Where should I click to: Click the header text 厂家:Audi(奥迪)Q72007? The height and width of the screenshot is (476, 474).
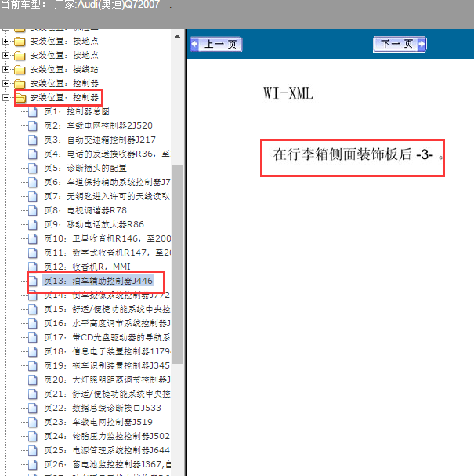[107, 5]
